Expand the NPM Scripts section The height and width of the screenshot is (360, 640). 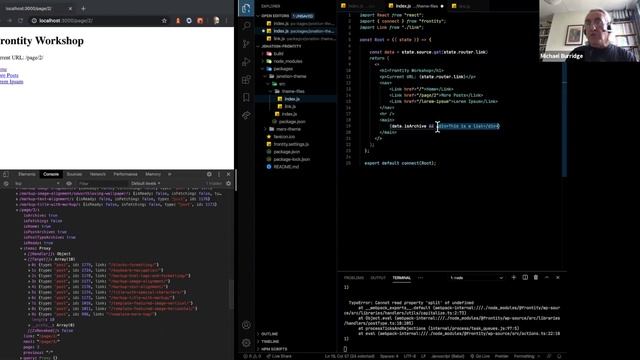click(x=274, y=349)
